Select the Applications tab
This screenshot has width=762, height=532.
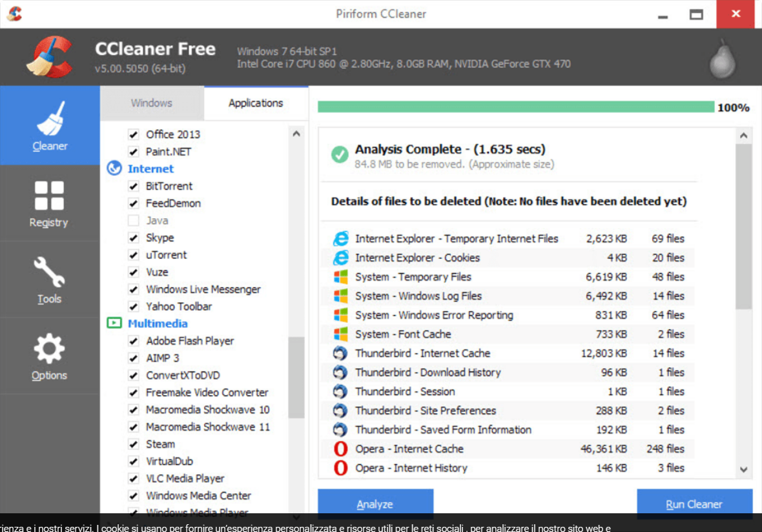pos(256,103)
